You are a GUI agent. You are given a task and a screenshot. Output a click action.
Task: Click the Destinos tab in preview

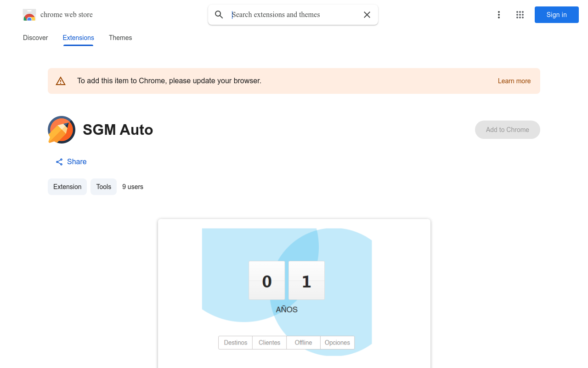[235, 343]
